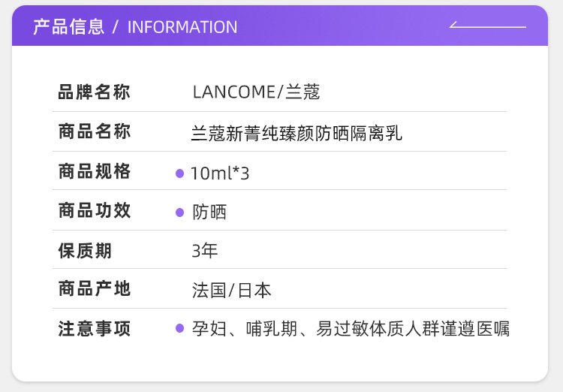Click the 商品功效 row label
This screenshot has height=392, width=563.
coord(95,211)
